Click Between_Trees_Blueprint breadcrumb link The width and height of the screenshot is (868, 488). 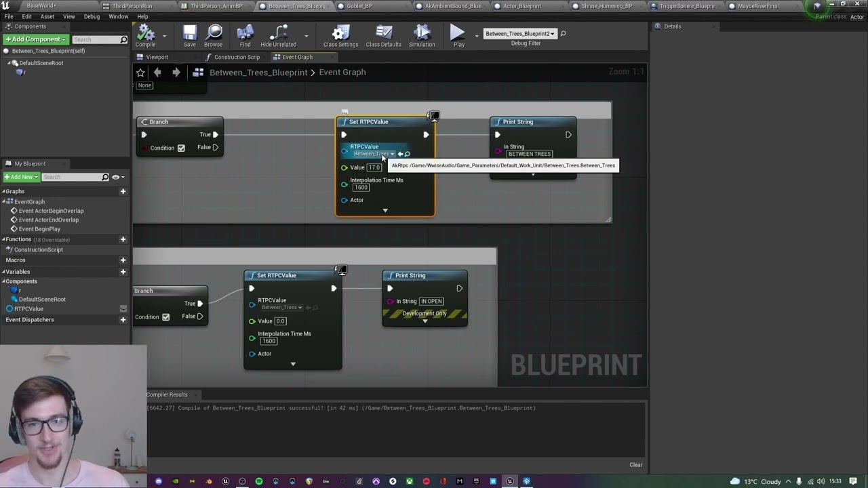(258, 73)
